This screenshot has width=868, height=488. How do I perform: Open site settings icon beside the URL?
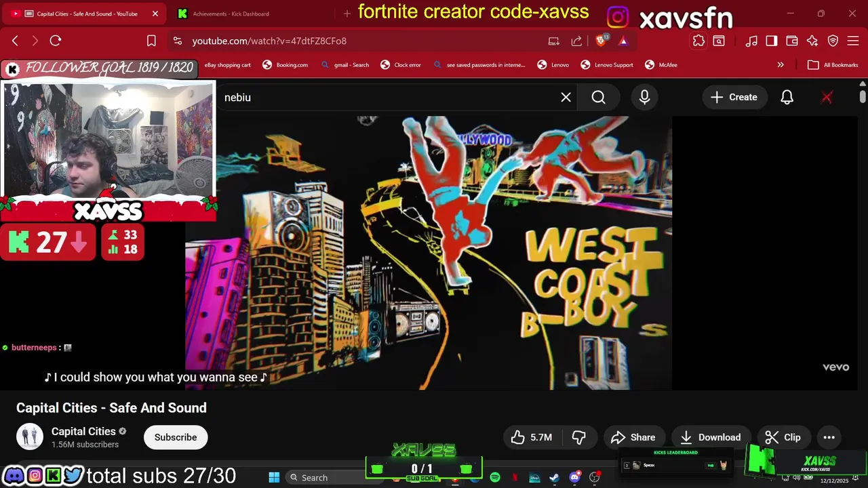tap(178, 41)
